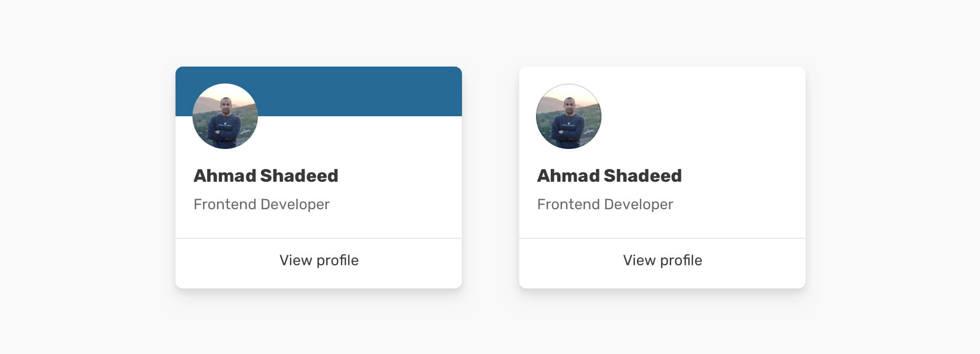980x354 pixels.
Task: Click the word Shadeed on the blue-banner card
Action: [x=299, y=176]
